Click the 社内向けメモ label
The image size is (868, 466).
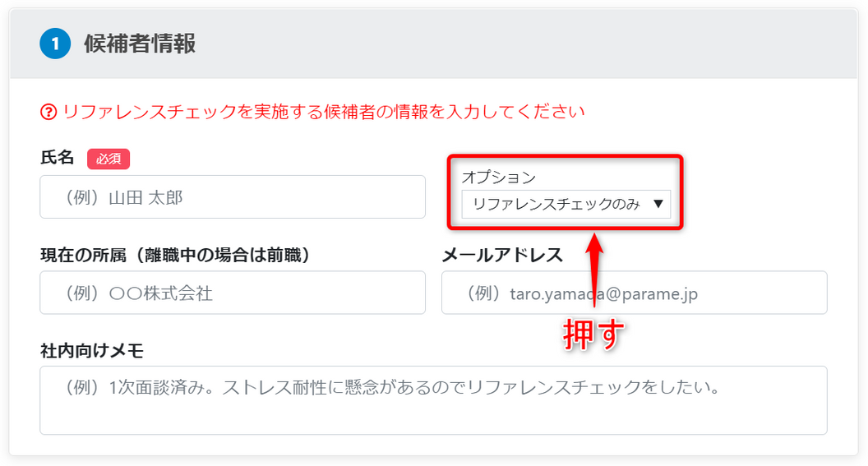coord(92,350)
